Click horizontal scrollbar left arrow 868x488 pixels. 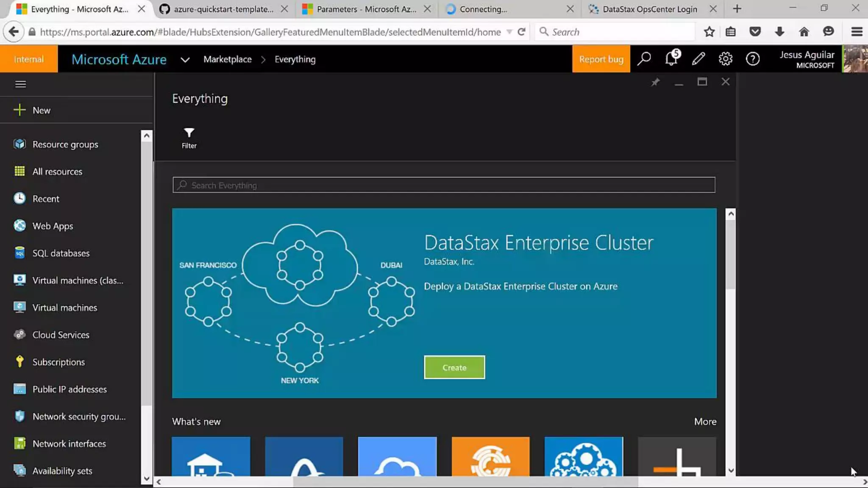pyautogui.click(x=159, y=482)
